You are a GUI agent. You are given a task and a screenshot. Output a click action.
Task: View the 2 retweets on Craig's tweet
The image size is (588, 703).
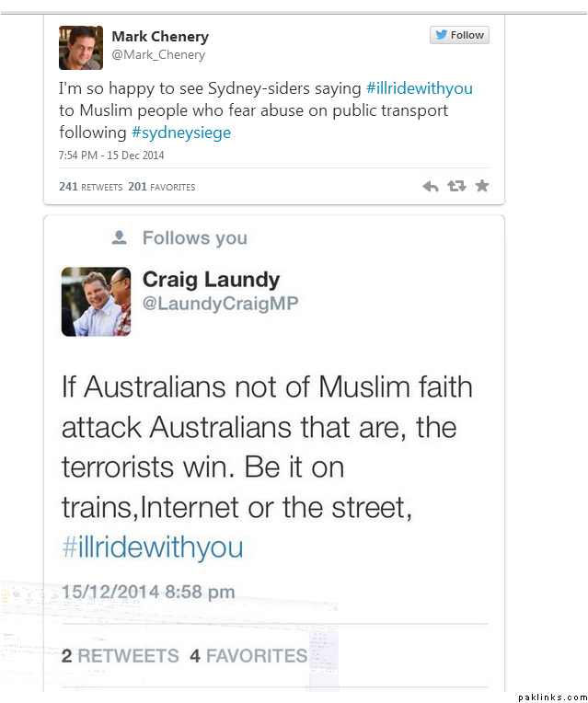pos(121,656)
